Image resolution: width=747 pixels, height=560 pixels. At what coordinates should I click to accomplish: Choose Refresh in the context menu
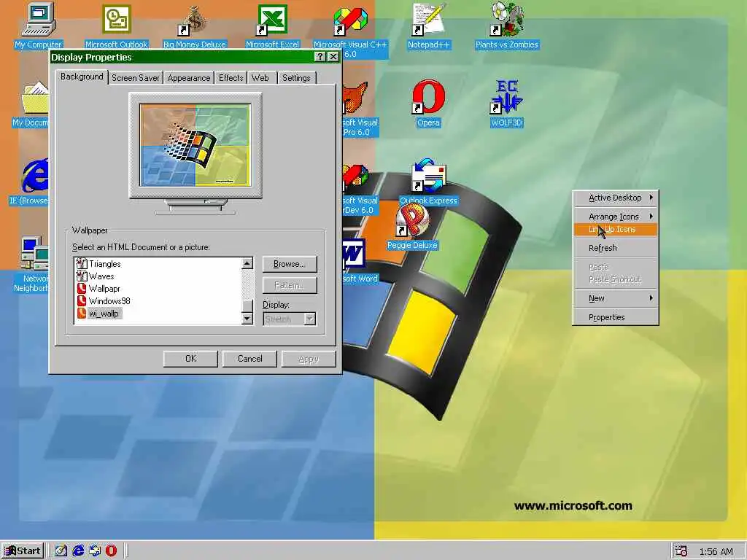click(616, 248)
